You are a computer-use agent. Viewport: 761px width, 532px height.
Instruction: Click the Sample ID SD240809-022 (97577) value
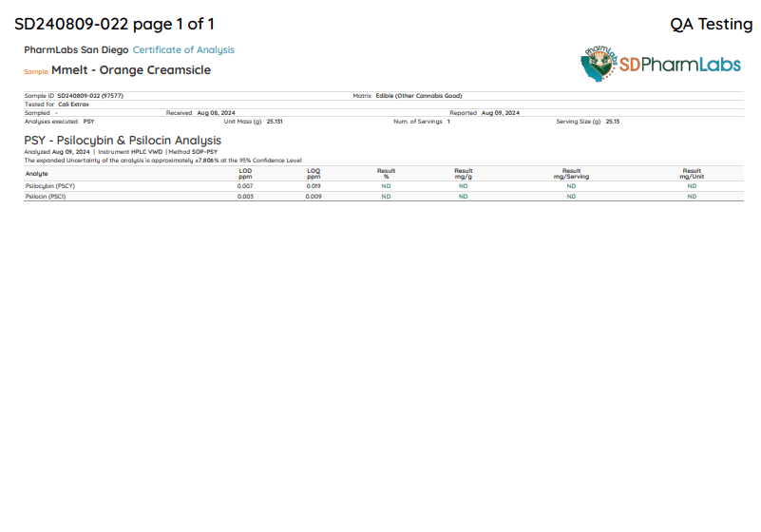(x=90, y=96)
